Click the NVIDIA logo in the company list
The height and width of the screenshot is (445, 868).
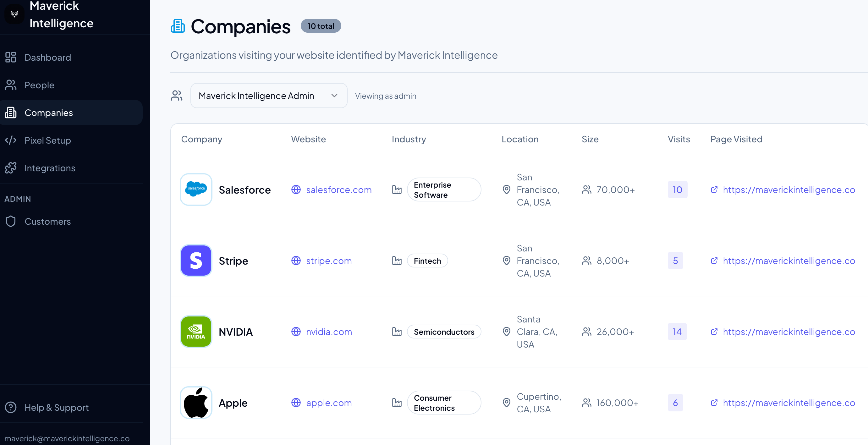195,332
